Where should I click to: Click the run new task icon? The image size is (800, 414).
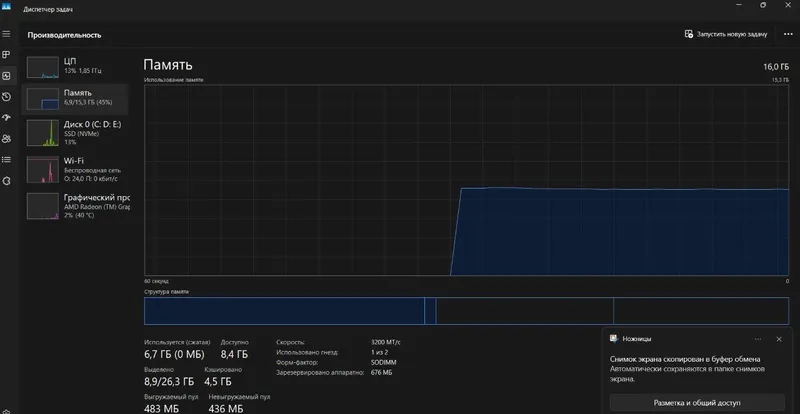(x=689, y=34)
